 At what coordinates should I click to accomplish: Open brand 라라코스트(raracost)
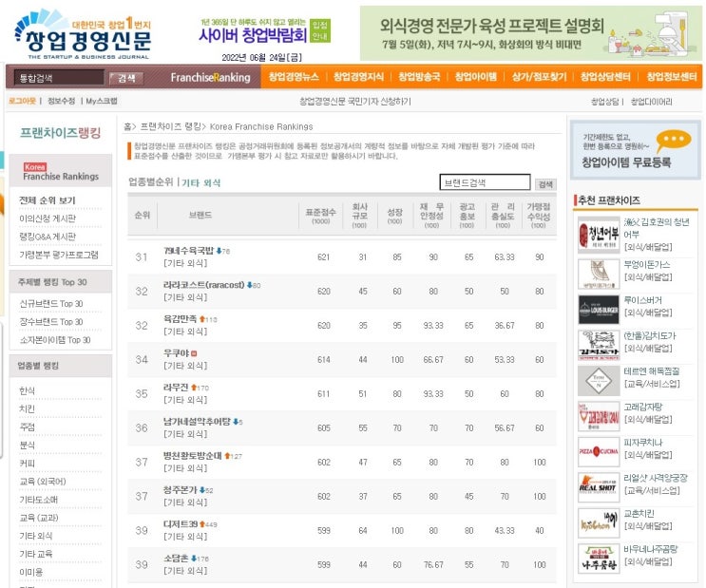coord(204,285)
